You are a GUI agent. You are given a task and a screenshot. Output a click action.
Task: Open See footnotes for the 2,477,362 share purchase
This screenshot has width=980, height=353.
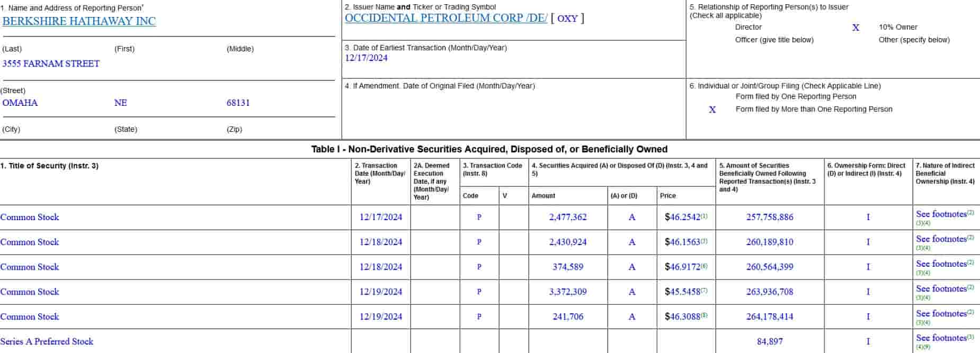tap(941, 214)
